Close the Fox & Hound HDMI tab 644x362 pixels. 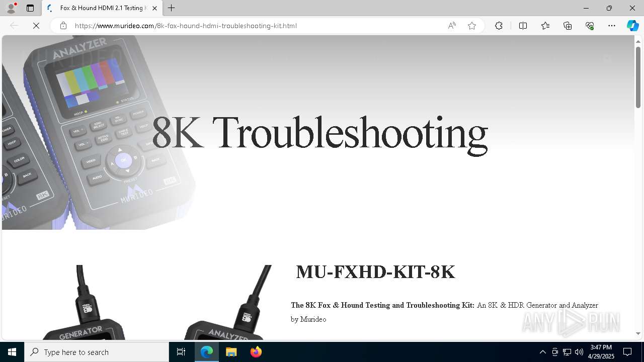coord(154,8)
